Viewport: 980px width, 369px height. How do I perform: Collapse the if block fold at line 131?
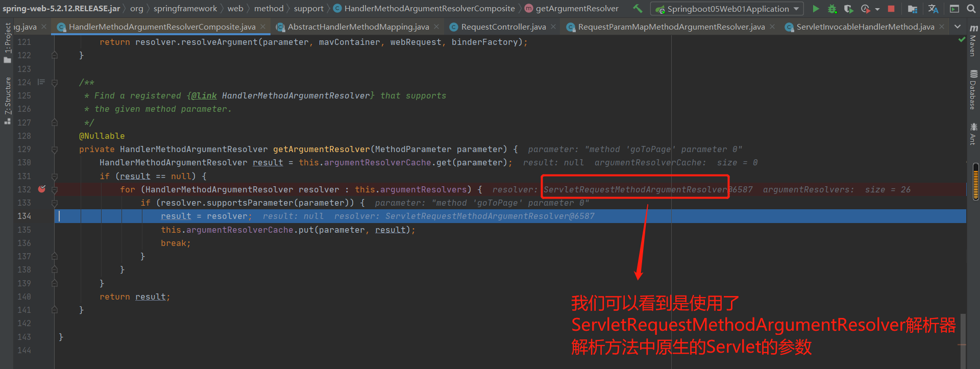55,176
